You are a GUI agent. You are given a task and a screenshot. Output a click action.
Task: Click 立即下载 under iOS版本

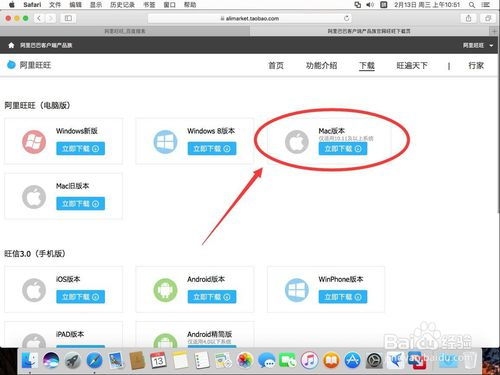(80, 297)
